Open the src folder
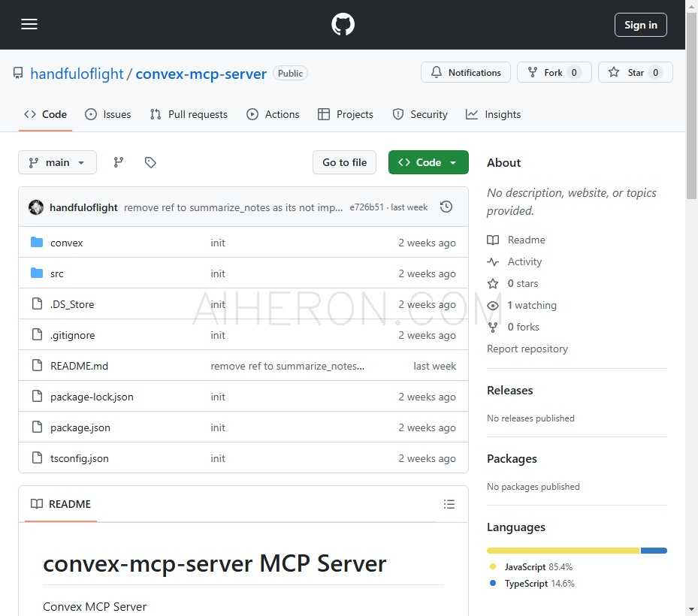698x616 pixels. click(x=56, y=273)
